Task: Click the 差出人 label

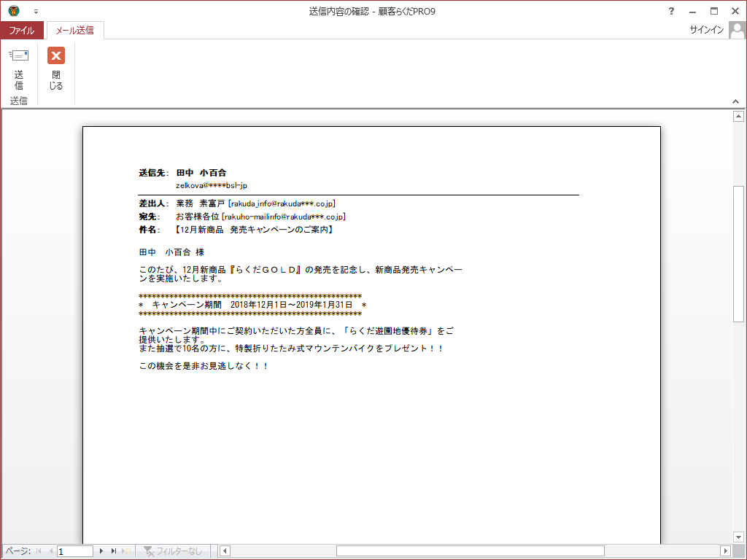Action: click(153, 204)
